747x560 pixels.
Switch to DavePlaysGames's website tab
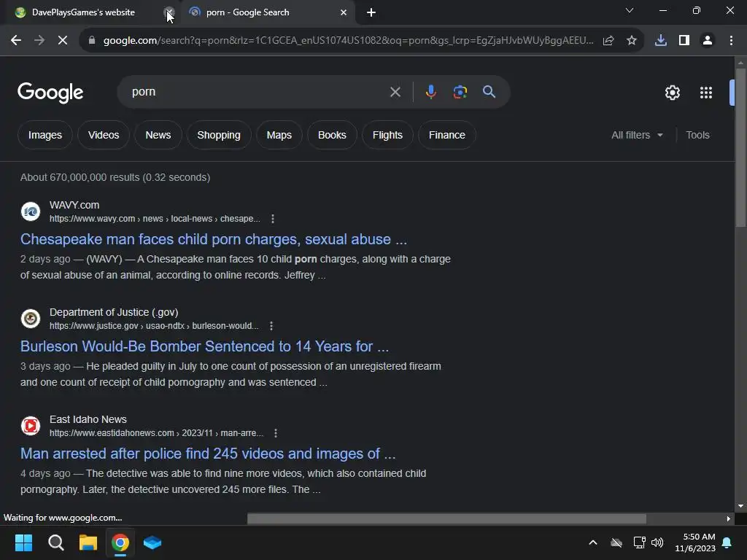[83, 12]
